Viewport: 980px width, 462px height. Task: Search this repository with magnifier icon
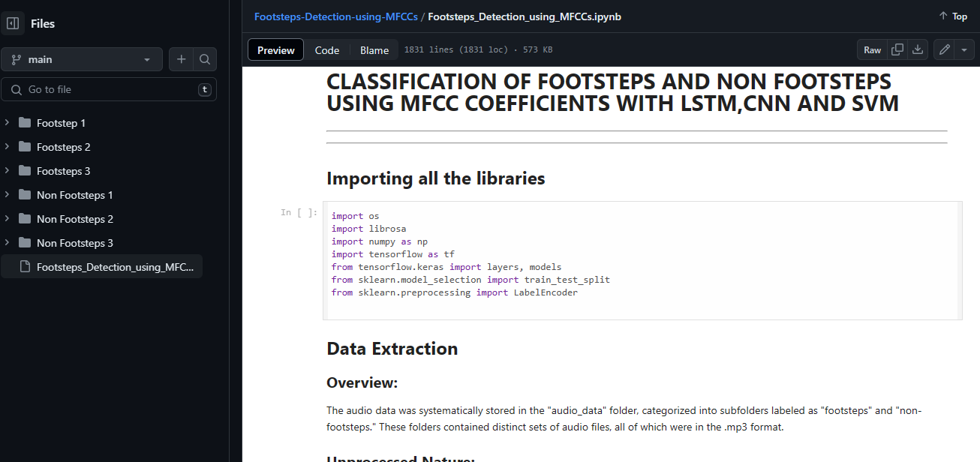click(x=205, y=59)
